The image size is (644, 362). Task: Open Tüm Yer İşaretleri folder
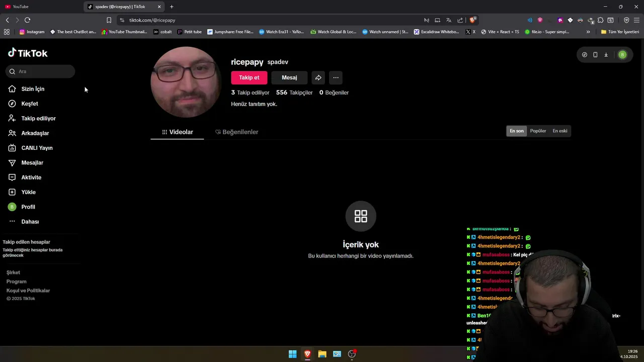620,32
